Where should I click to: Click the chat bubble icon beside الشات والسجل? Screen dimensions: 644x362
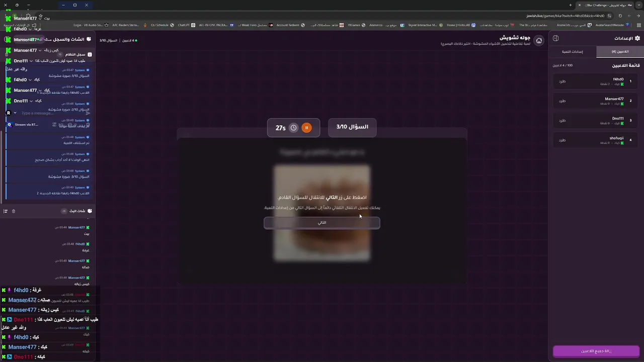[89, 39]
